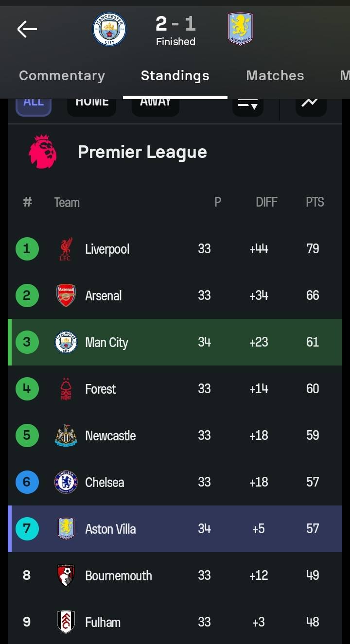Tap the back arrow icon
350x644 pixels.
point(27,30)
